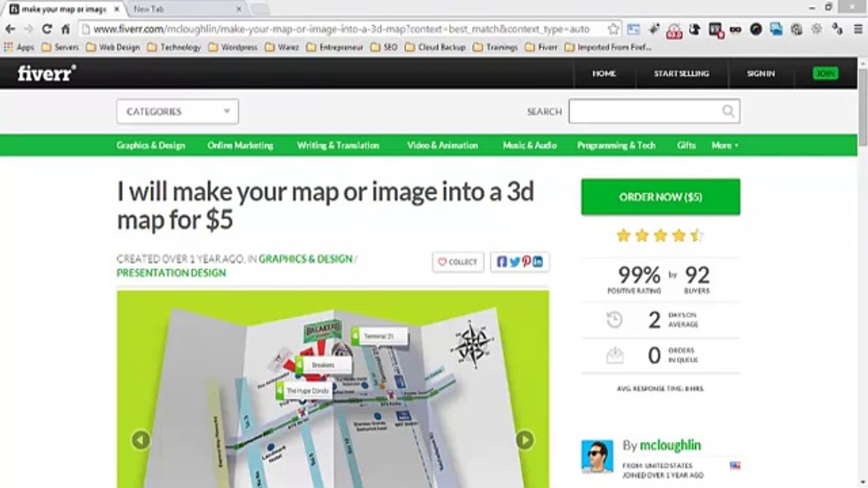Click the round dark gauge extension icon
868x488 pixels.
pyautogui.click(x=755, y=29)
